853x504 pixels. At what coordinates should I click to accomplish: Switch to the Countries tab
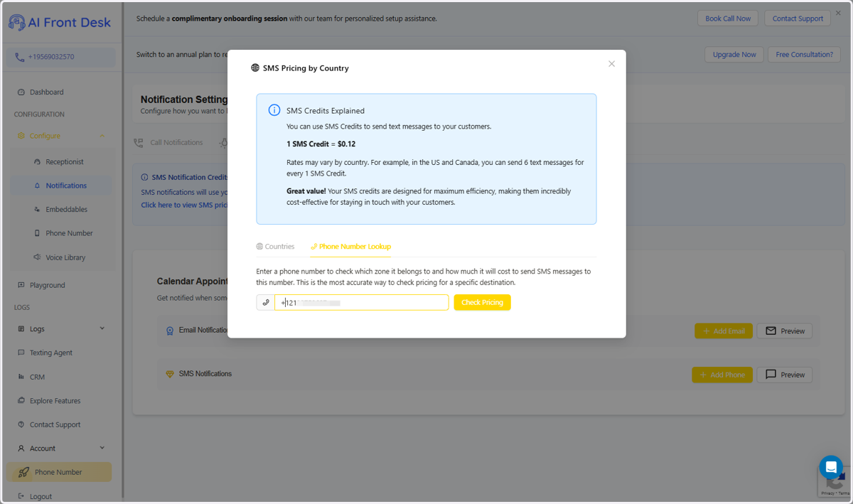(x=275, y=247)
